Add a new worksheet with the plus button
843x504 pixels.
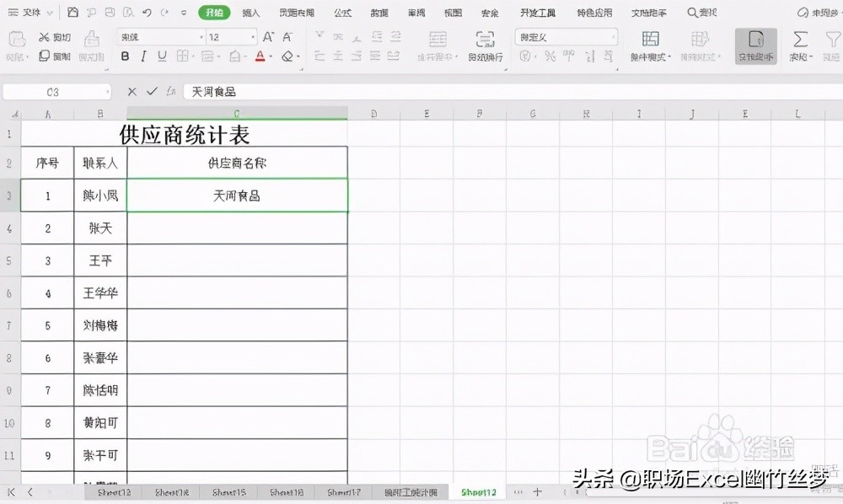(537, 491)
